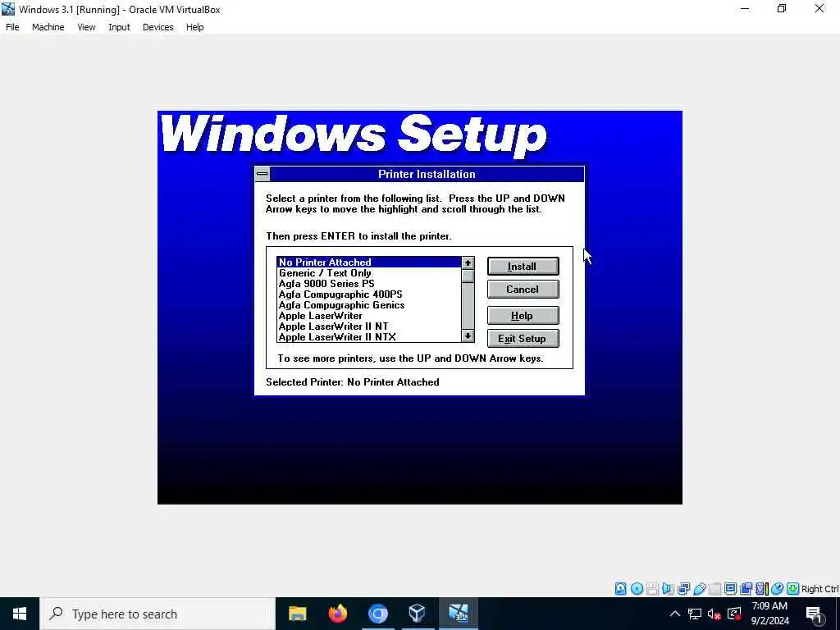The height and width of the screenshot is (630, 840).
Task: Click the Install button
Action: coord(523,267)
